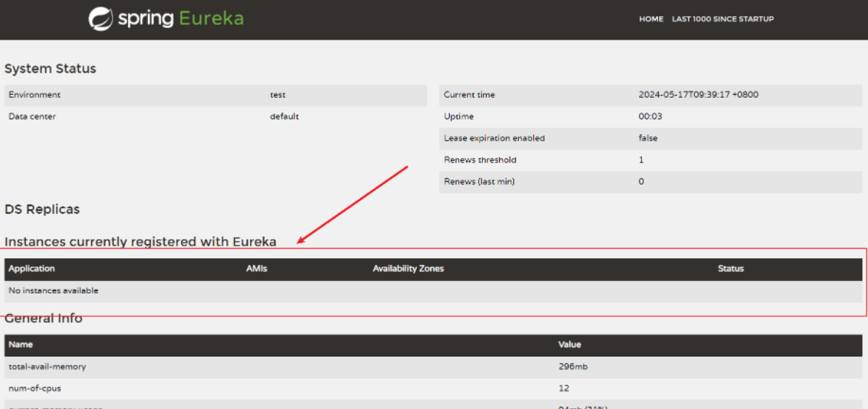868x409 pixels.
Task: Click the AMIs column header
Action: click(x=256, y=268)
